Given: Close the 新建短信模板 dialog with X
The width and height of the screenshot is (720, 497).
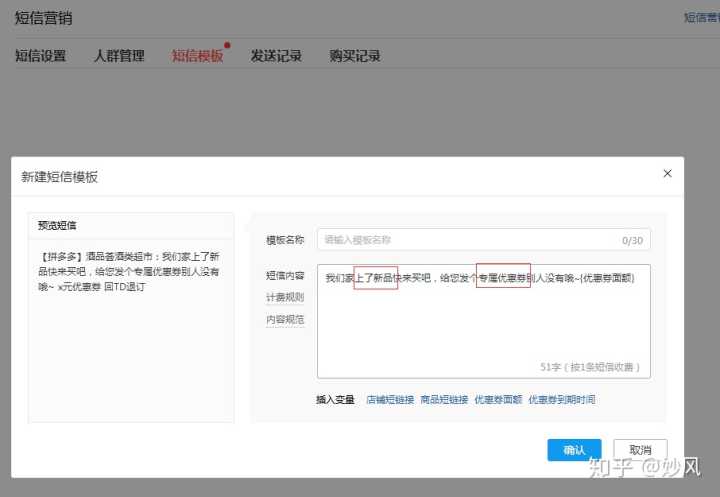Looking at the screenshot, I should [667, 173].
